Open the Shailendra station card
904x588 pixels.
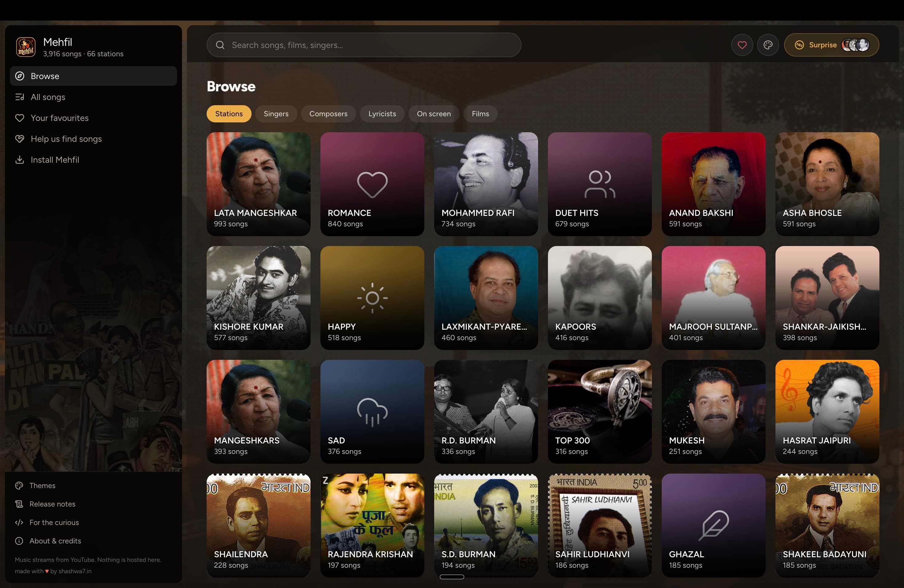click(x=258, y=525)
